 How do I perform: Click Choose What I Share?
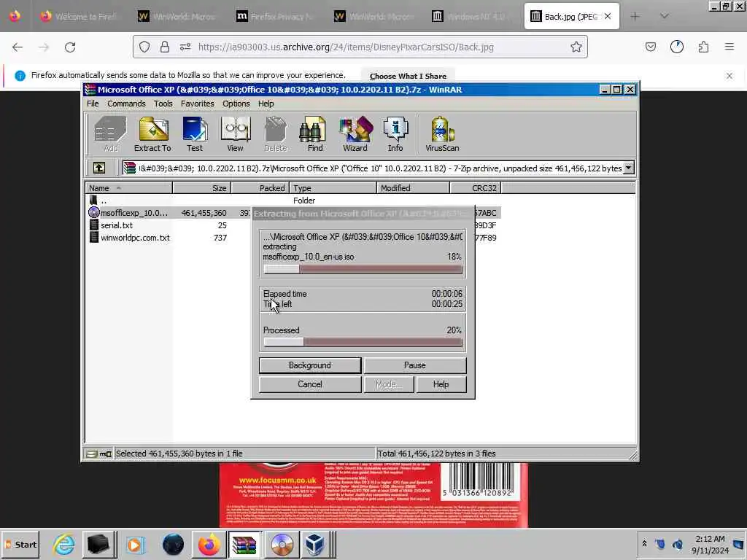click(408, 76)
